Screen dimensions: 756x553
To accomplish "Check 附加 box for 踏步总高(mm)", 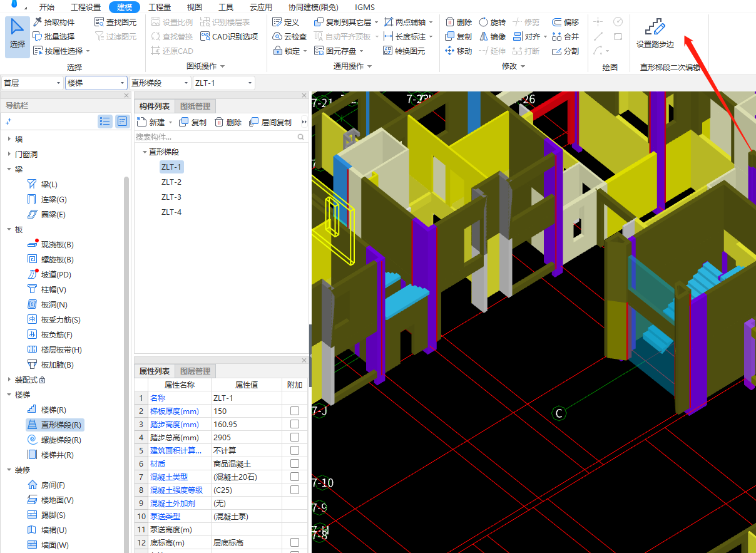I will (295, 437).
